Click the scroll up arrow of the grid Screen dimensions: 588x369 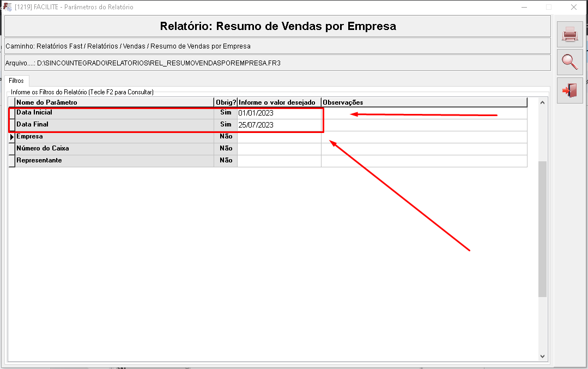(542, 102)
